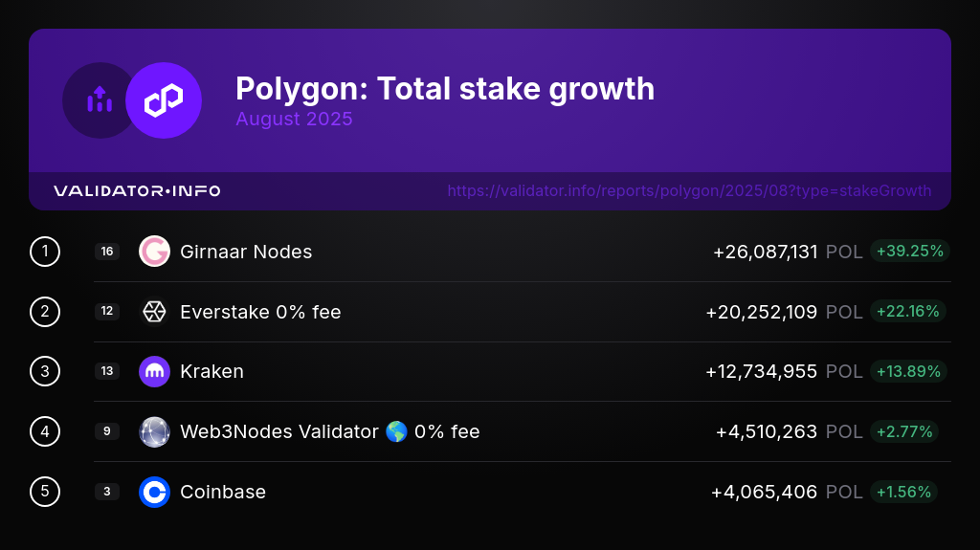
Task: Click the rank 1 circle badge
Action: 45,252
